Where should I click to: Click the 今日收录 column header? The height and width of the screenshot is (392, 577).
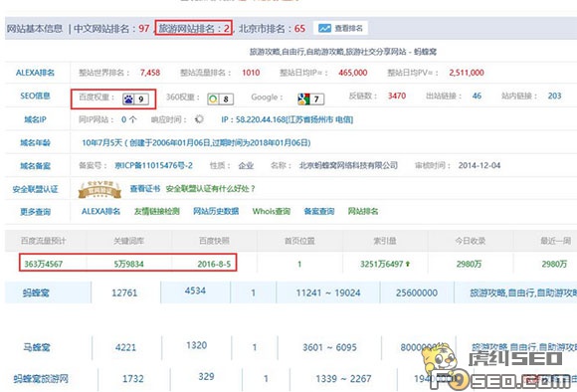tap(471, 241)
